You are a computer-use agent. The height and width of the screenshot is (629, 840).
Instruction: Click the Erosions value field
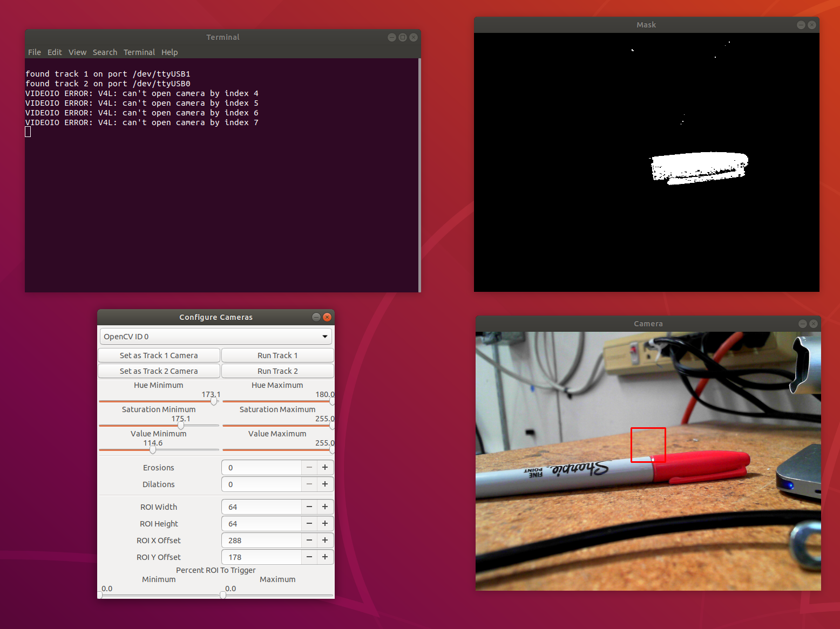coord(262,468)
